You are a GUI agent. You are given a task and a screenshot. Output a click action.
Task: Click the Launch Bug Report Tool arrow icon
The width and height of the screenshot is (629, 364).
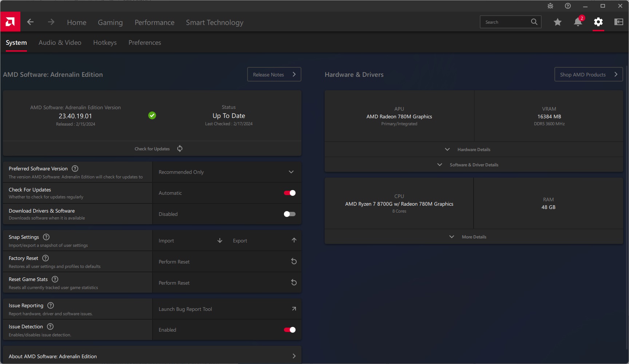click(294, 309)
